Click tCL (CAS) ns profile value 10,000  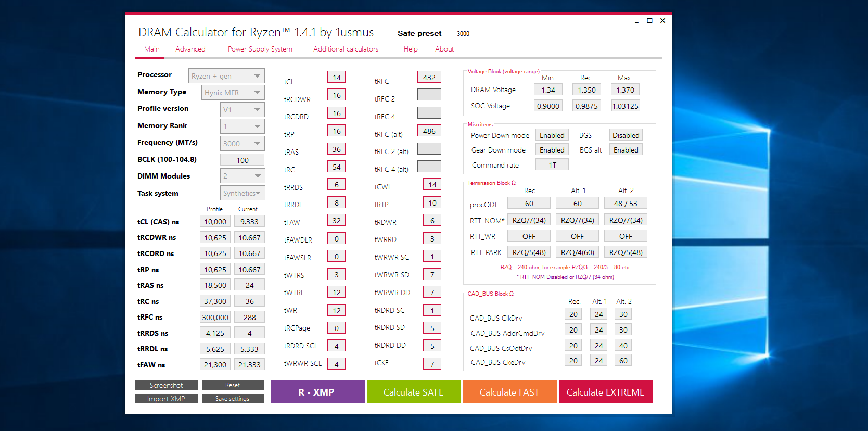coord(215,222)
